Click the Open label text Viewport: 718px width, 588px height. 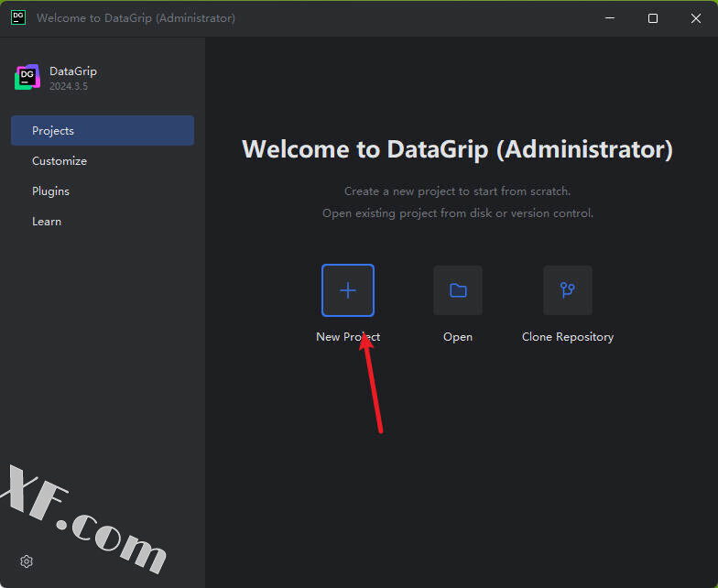[458, 337]
